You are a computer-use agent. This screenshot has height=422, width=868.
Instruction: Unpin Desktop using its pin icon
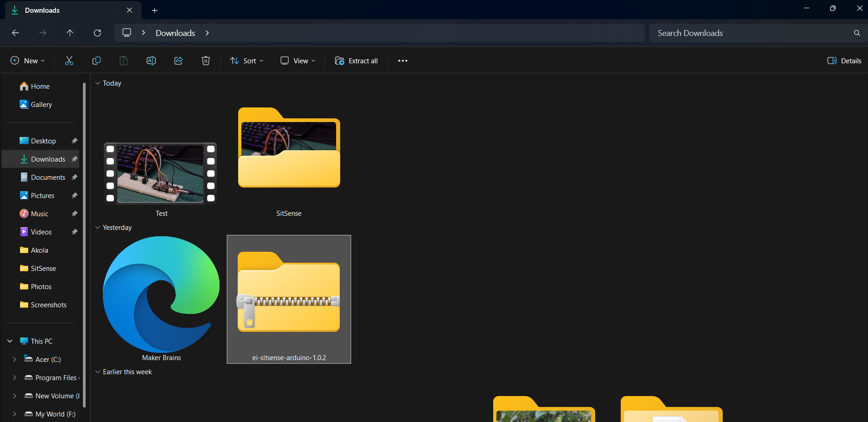pyautogui.click(x=74, y=141)
